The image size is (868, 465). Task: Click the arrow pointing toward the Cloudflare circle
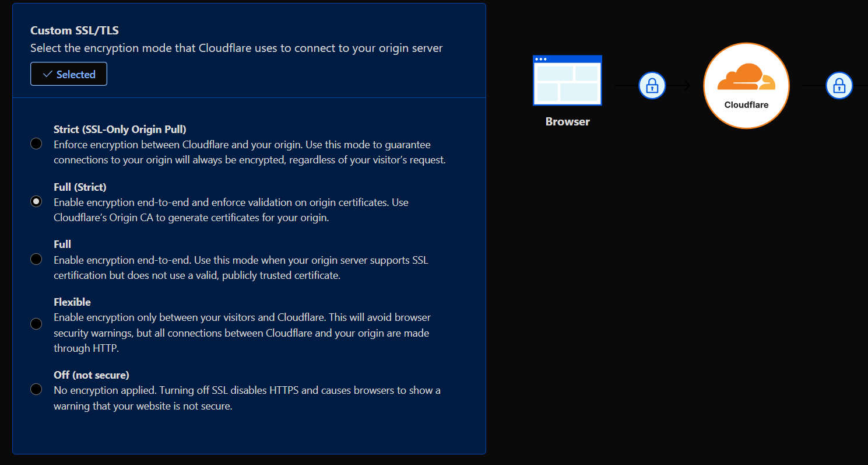click(x=683, y=86)
